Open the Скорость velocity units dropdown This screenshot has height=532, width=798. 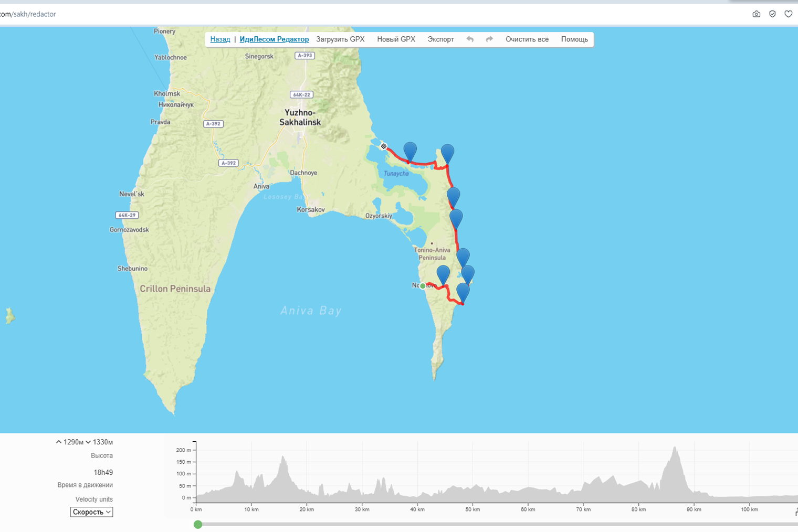92,512
